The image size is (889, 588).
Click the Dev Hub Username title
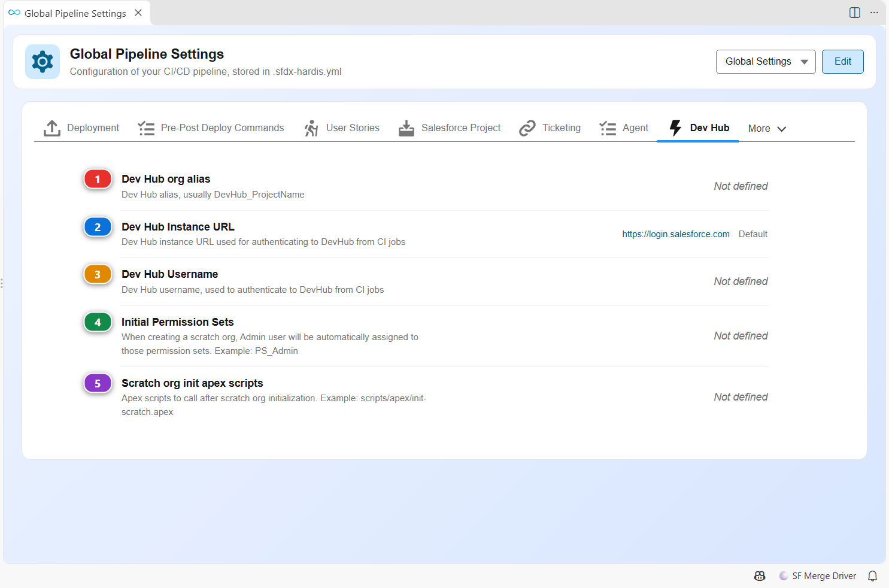(x=169, y=274)
